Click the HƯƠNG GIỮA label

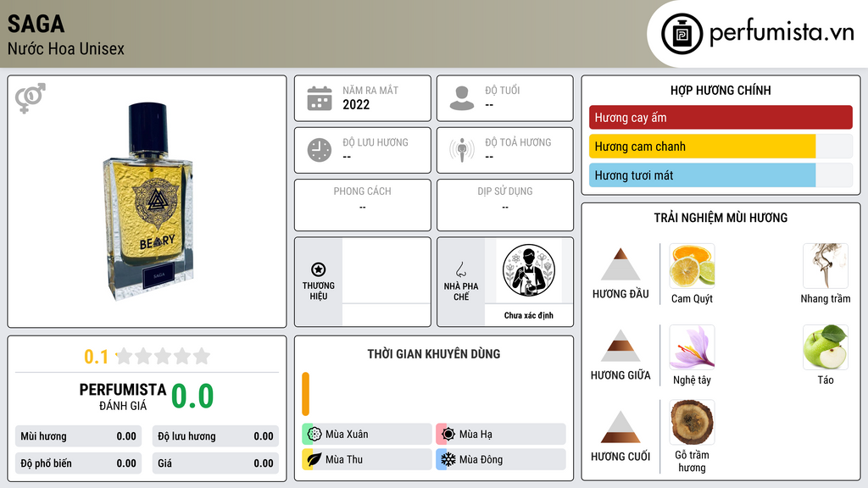pyautogui.click(x=620, y=375)
